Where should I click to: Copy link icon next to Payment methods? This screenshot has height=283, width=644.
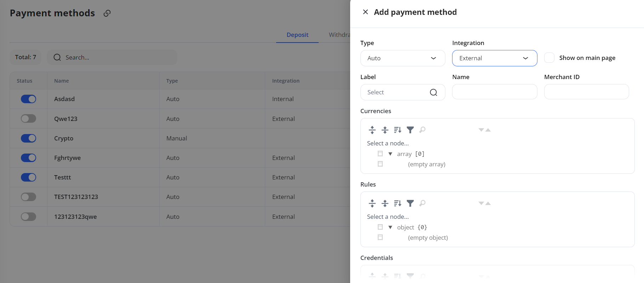[x=107, y=13]
